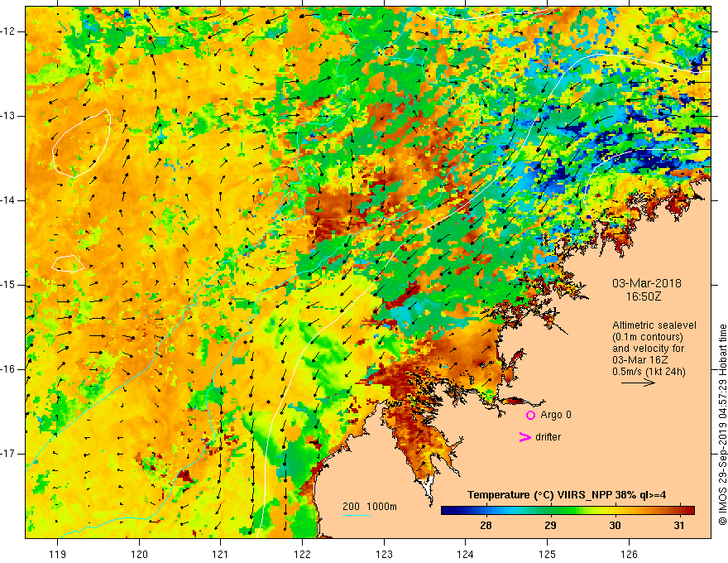Viewport: 728px width, 563px height.
Task: Click the IMOS copyright timestamp text
Action: [x=722, y=425]
